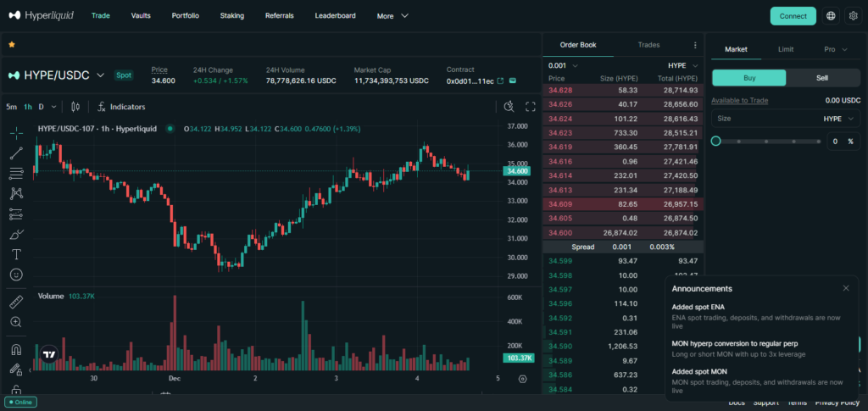Select the ruler measure tool

click(x=16, y=302)
